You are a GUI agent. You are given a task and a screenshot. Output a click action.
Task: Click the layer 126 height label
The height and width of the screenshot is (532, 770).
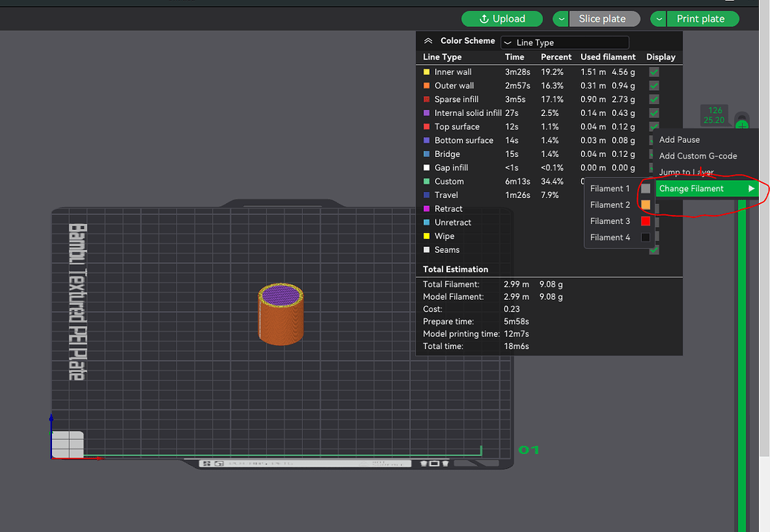point(714,115)
